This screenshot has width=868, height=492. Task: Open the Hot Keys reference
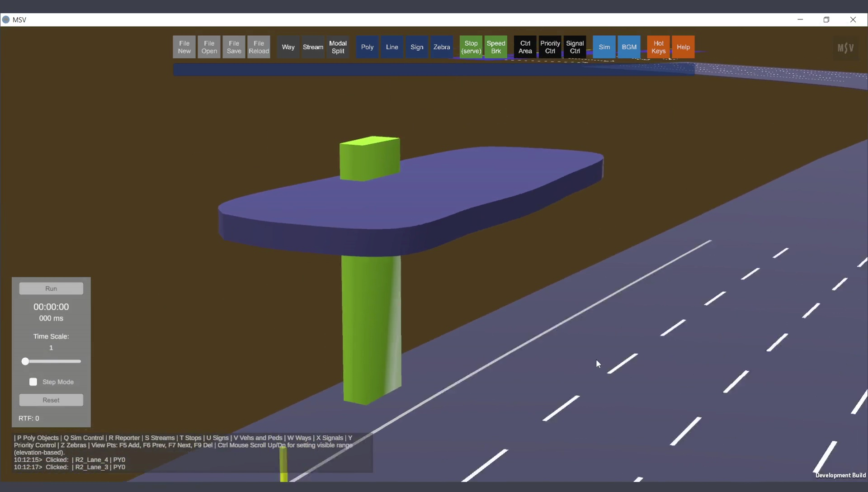click(x=658, y=47)
